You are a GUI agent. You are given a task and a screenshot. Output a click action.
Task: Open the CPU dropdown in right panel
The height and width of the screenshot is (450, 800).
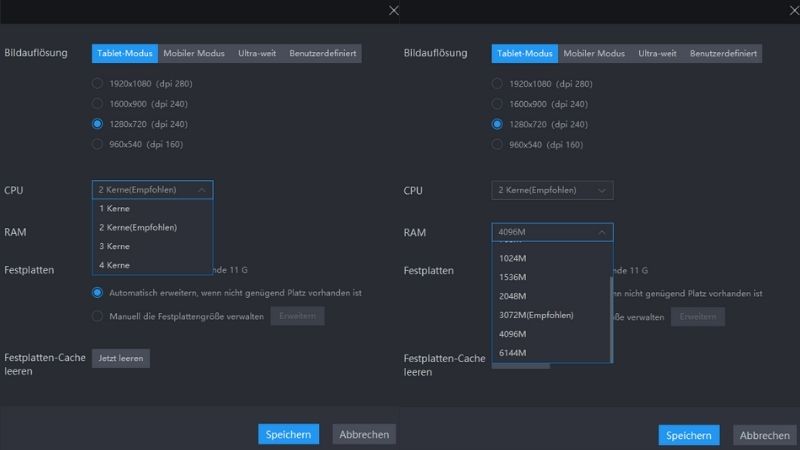552,190
